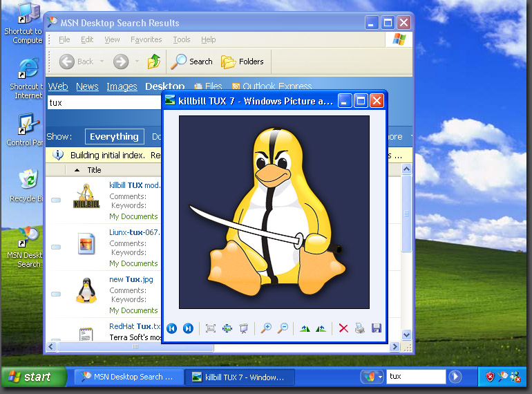Zoom in on the Tux picture
Image resolution: width=532 pixels, height=394 pixels.
[266, 328]
